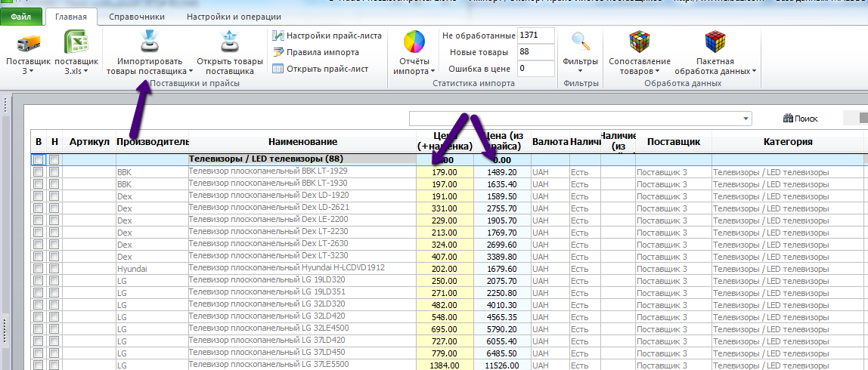Image resolution: width=868 pixels, height=370 pixels.
Task: Check the Н checkbox for BBK LT-1929
Action: pos(54,172)
